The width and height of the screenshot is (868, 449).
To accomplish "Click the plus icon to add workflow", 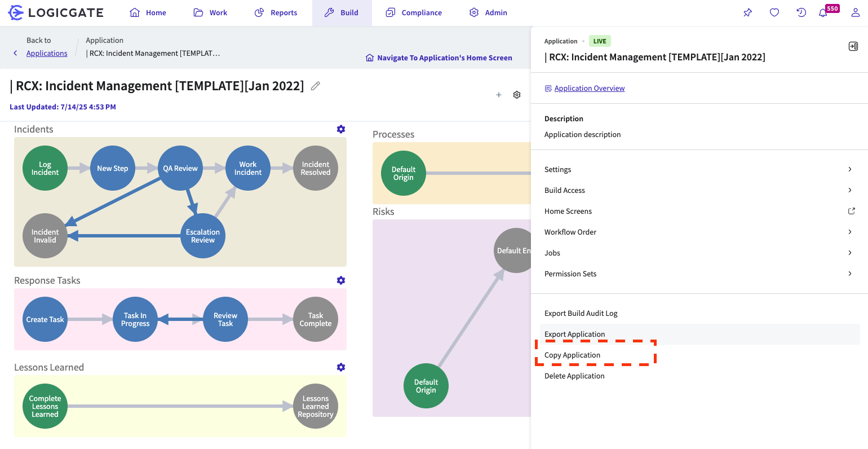I will tap(498, 95).
